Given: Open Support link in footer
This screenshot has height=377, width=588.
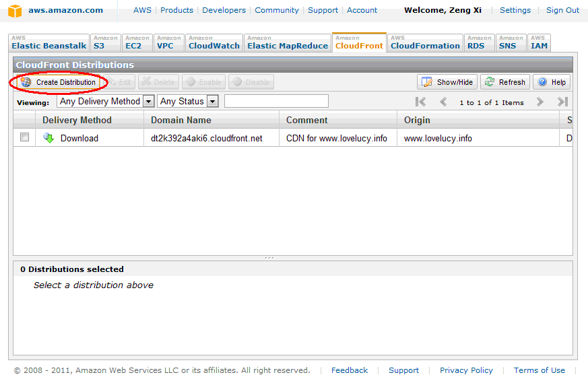Looking at the screenshot, I should (403, 370).
